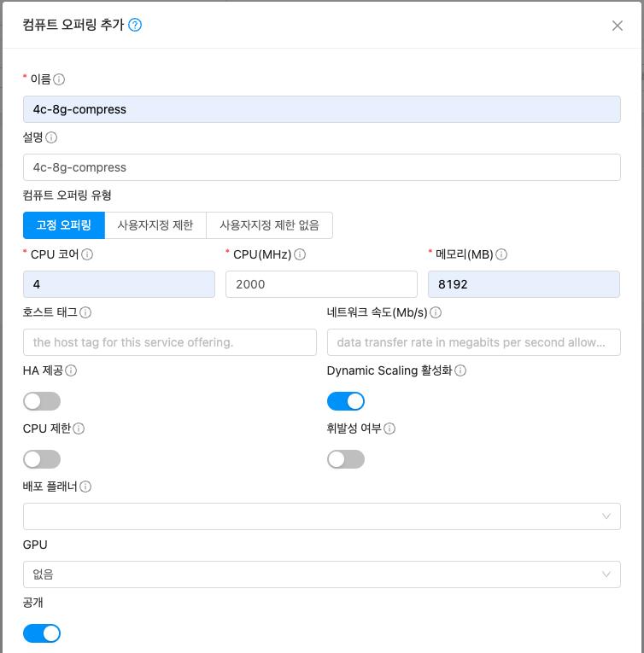Close the 컴퓨트 오퍼링 추가 dialog
Image resolution: width=644 pixels, height=653 pixels.
(618, 26)
